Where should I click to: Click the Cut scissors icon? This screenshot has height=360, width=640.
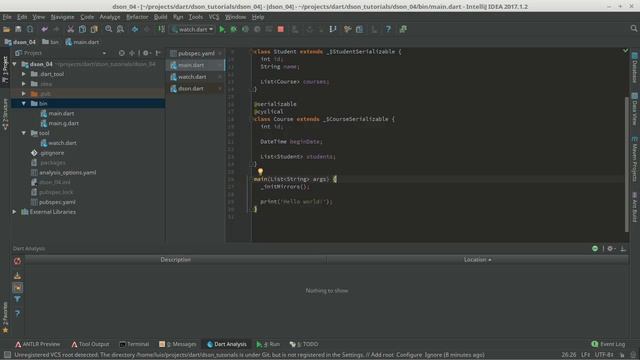click(x=70, y=29)
